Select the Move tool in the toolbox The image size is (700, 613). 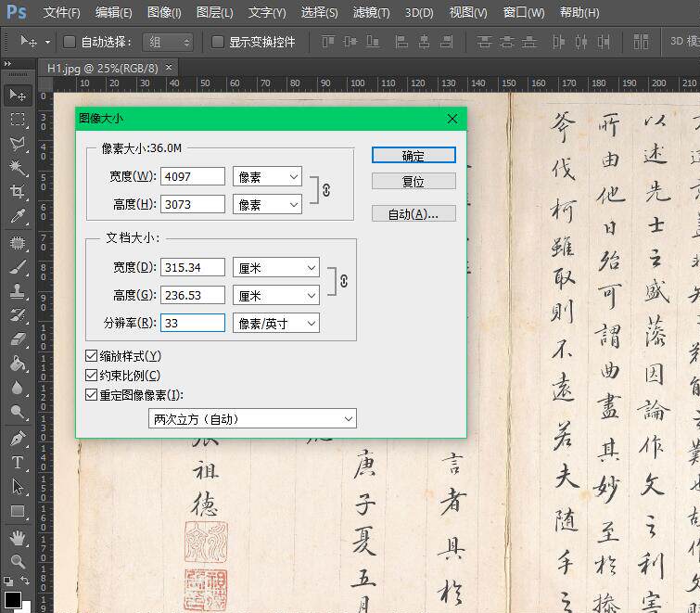[x=18, y=96]
